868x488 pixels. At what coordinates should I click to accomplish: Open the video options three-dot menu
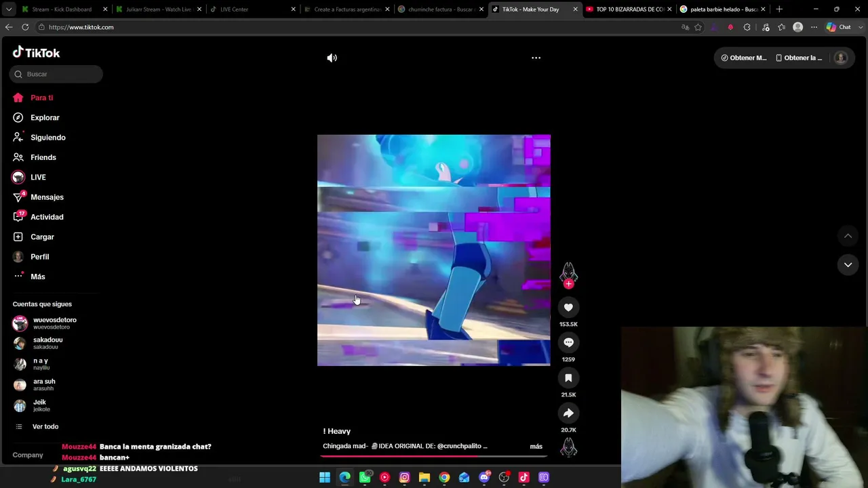[x=536, y=58]
